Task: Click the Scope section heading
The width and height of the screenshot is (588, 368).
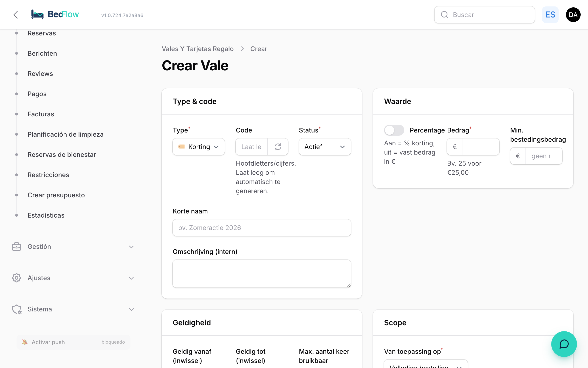Action: (395, 322)
